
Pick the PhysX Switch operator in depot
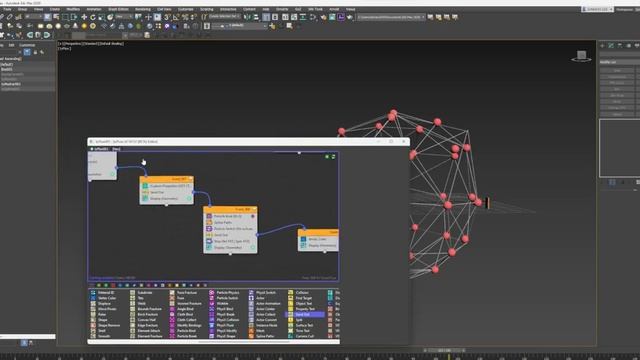tap(263, 293)
